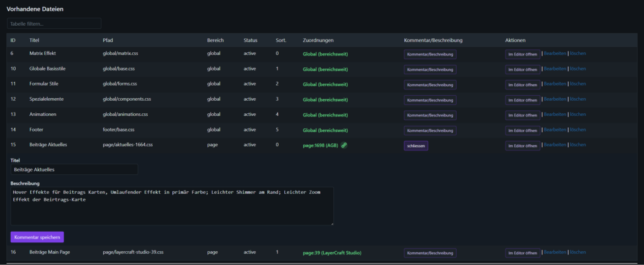Click title cell 'Beiträge Main Page'

(50, 252)
